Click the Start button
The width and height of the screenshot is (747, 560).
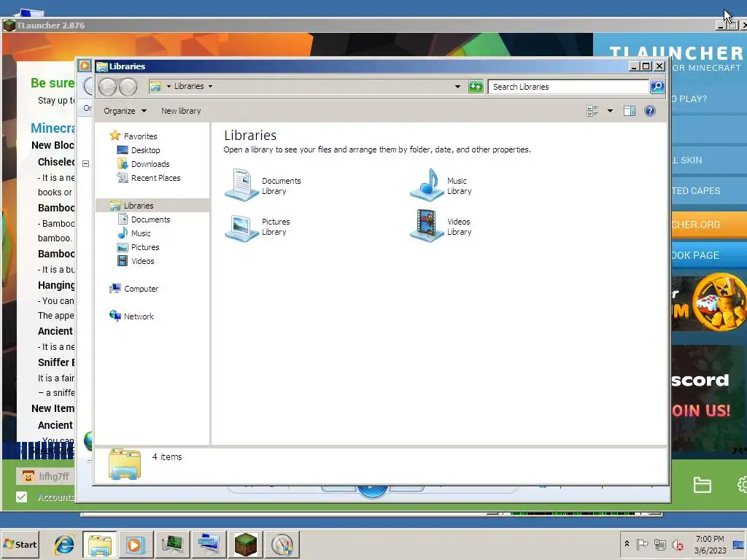click(x=20, y=544)
